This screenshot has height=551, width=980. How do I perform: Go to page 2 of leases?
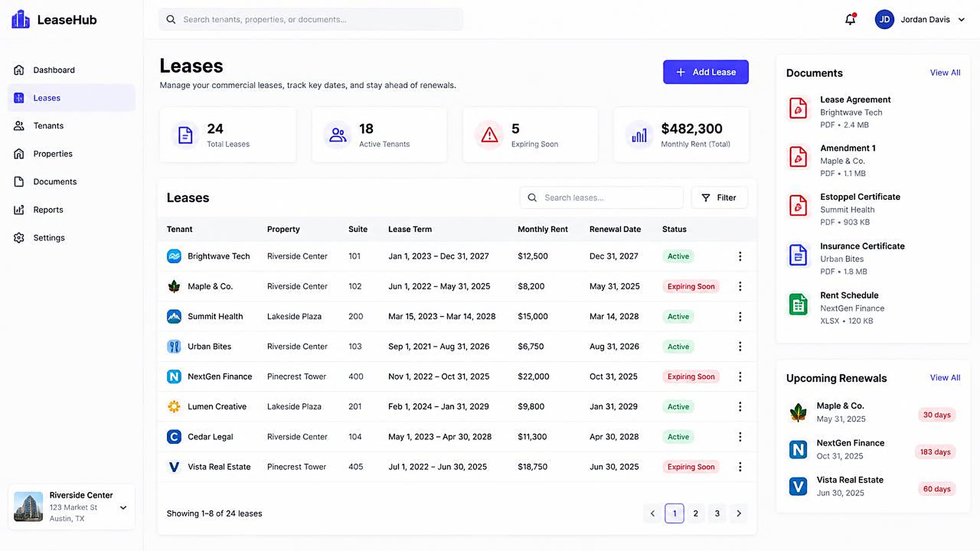[696, 514]
